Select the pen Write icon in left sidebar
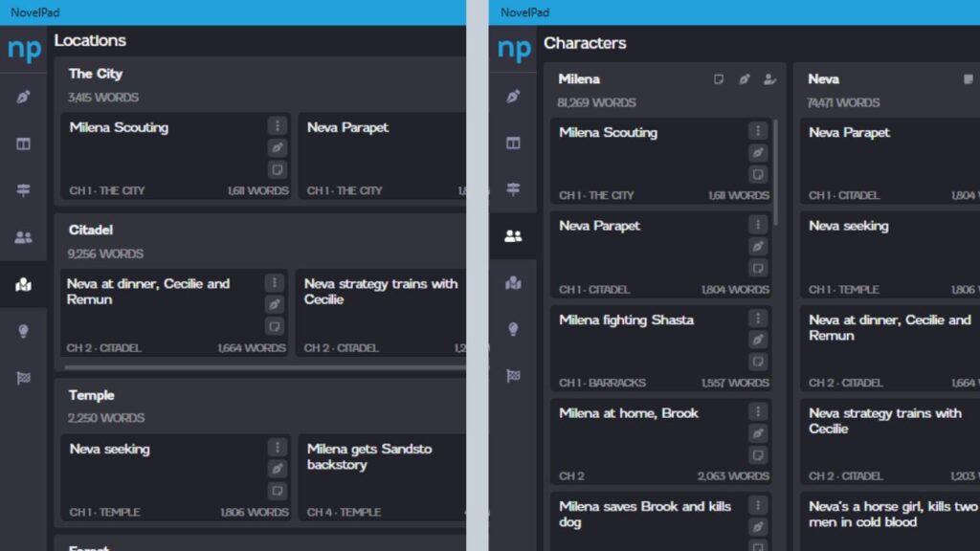The width and height of the screenshot is (980, 551). pos(23,97)
